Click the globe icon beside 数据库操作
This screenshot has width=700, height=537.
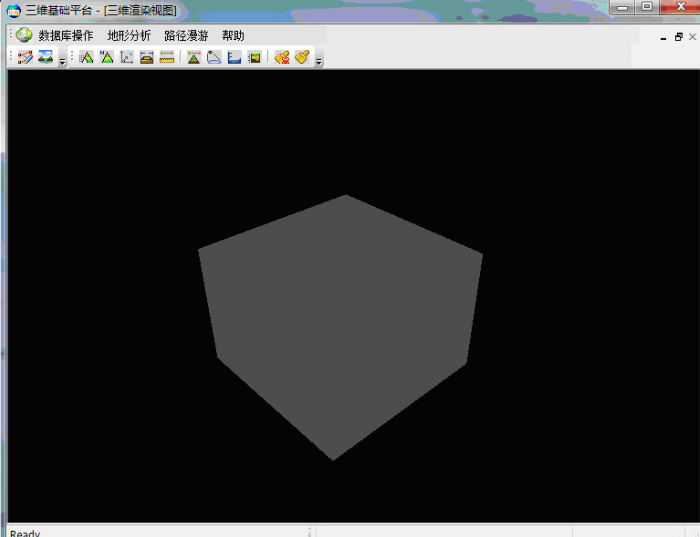click(24, 35)
